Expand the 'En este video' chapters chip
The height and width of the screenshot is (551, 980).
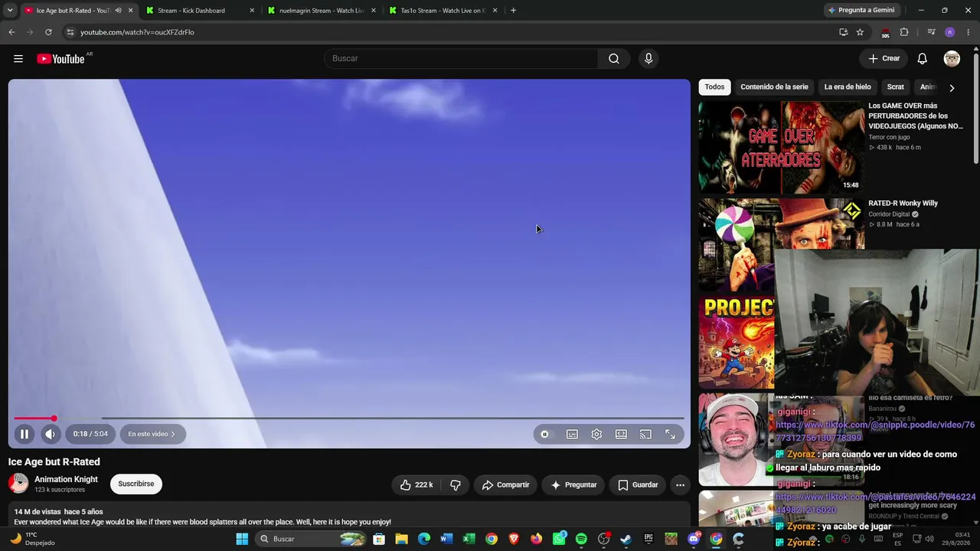[152, 434]
